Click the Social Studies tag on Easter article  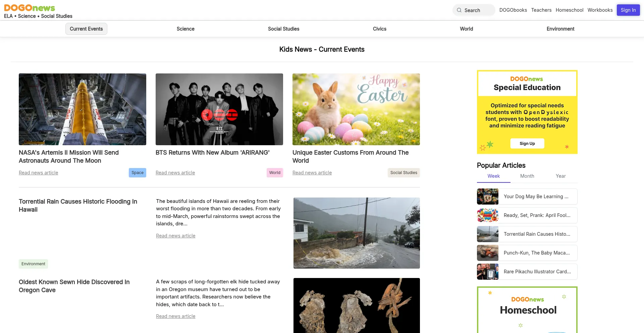(404, 173)
